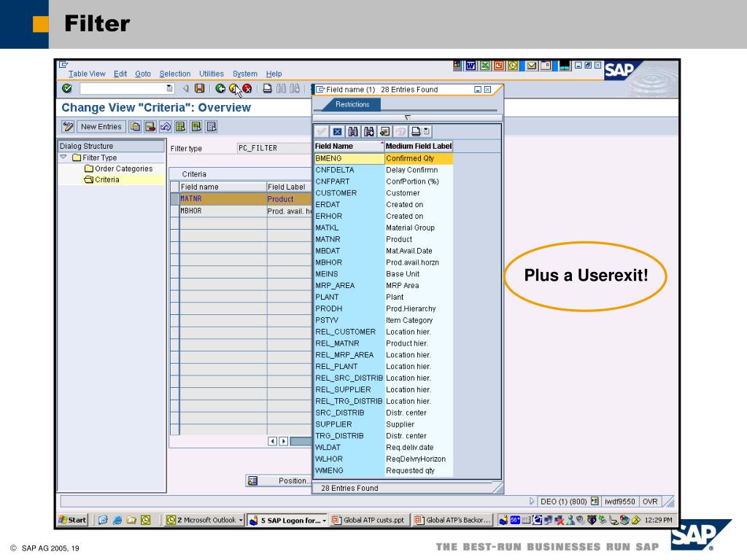Image resolution: width=747 pixels, height=560 pixels.
Task: Open Global ATP custs.ppt in taskbar
Action: coord(368,520)
